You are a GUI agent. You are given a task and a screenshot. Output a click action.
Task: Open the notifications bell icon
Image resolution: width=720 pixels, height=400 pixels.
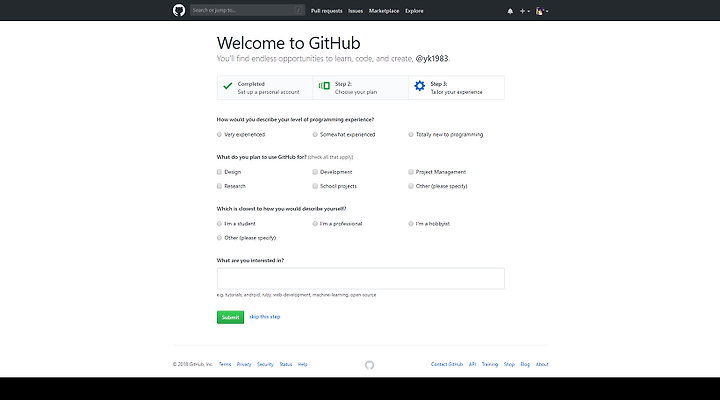[510, 11]
